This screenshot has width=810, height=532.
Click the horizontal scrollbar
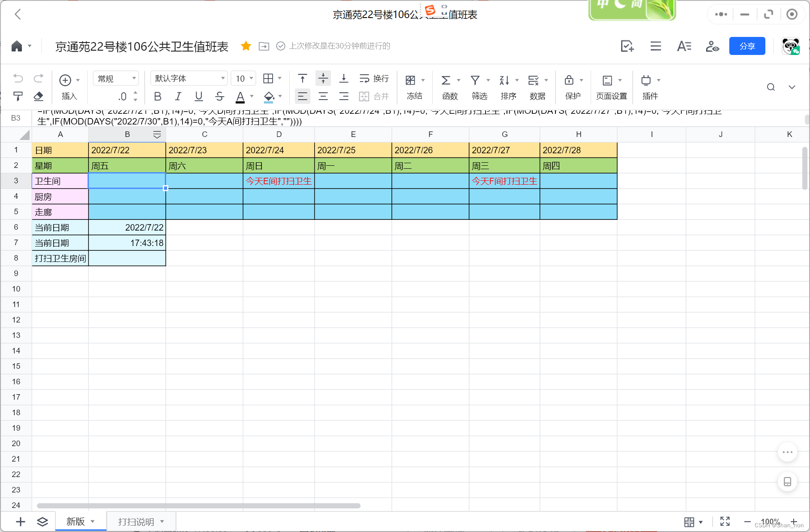tap(198, 506)
